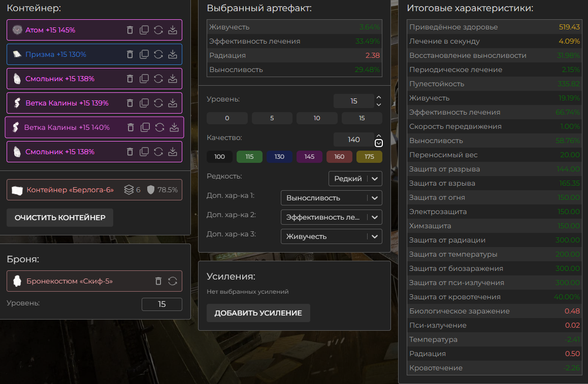Click the armor Уровень input field
Screen dimensions: 588x384
point(161,304)
